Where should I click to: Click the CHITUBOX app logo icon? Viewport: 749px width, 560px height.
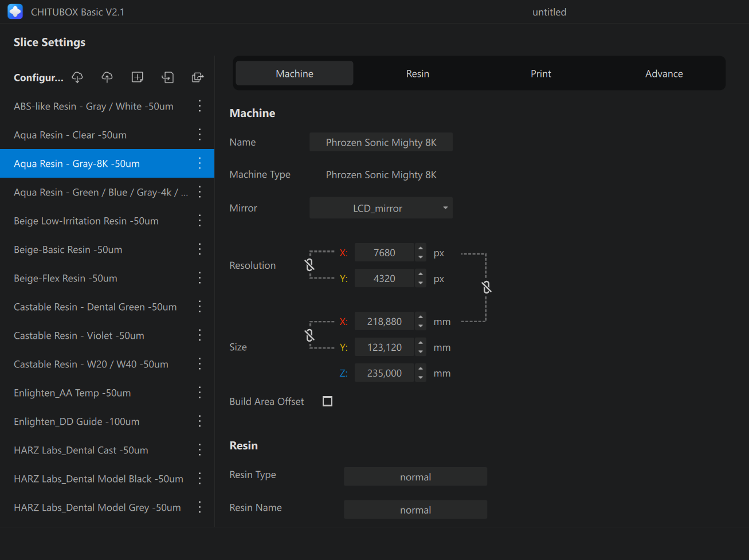coord(15,11)
